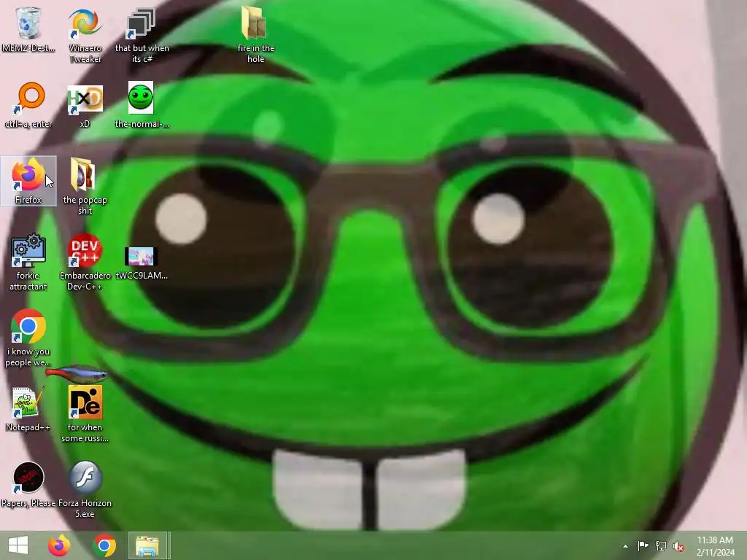This screenshot has width=747, height=560.
Task: Launch Embarcadero Dev-C++
Action: (85, 262)
